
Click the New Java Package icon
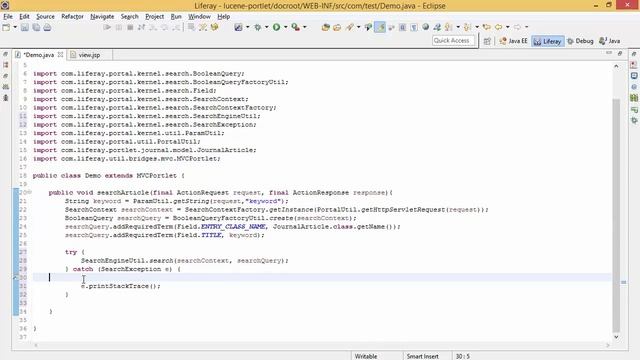pyautogui.click(x=325, y=27)
